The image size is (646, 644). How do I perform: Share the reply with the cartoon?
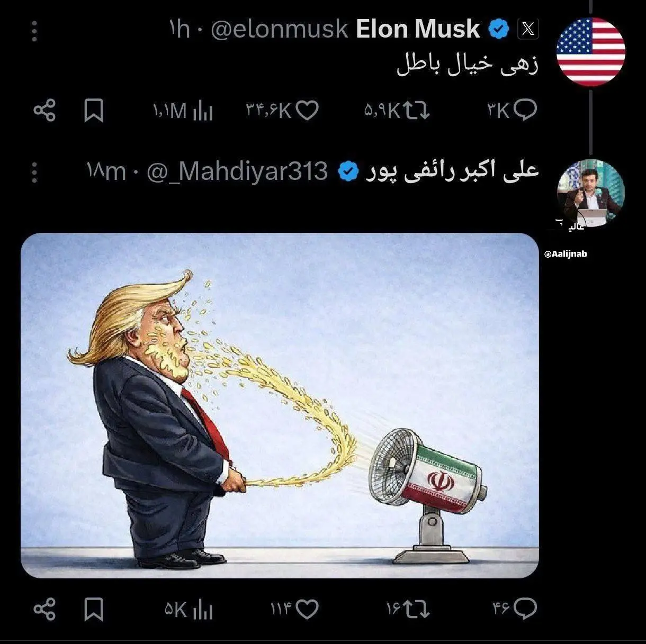[44, 609]
